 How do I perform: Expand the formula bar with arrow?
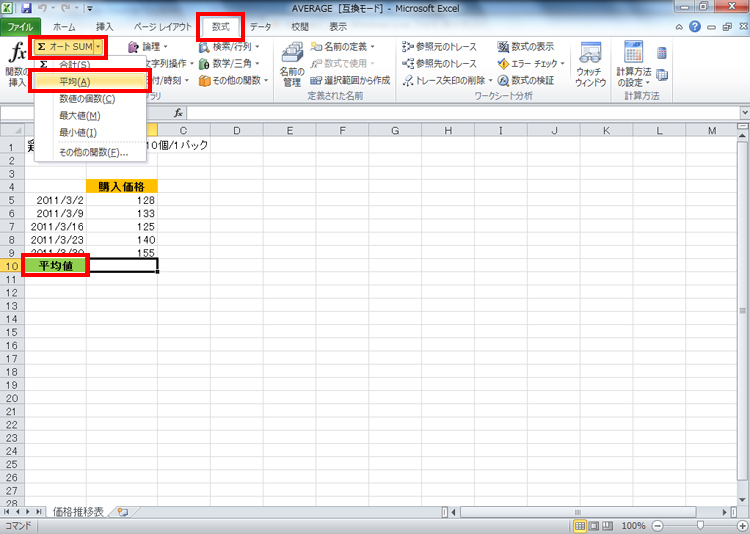[x=745, y=113]
